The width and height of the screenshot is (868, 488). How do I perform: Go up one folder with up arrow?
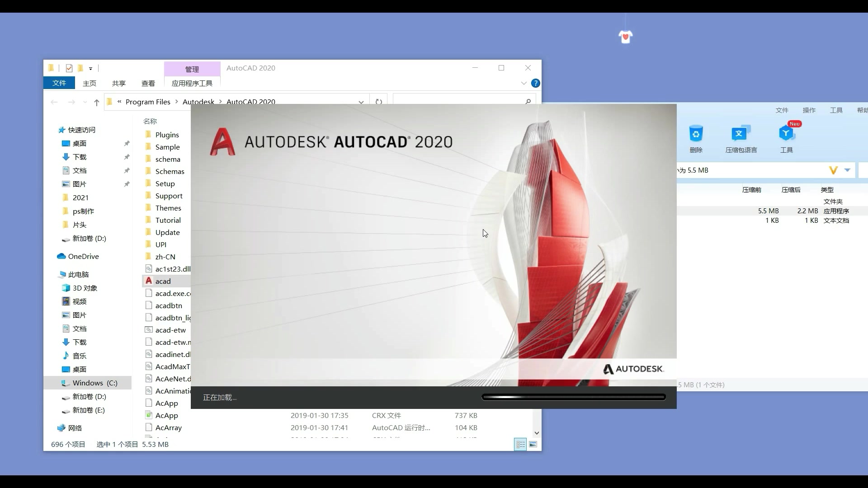click(96, 103)
